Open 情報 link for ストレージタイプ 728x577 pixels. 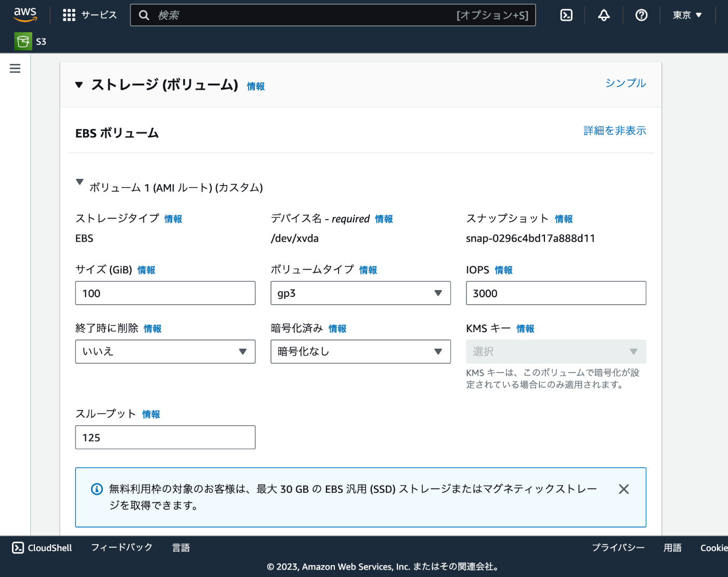(x=173, y=219)
